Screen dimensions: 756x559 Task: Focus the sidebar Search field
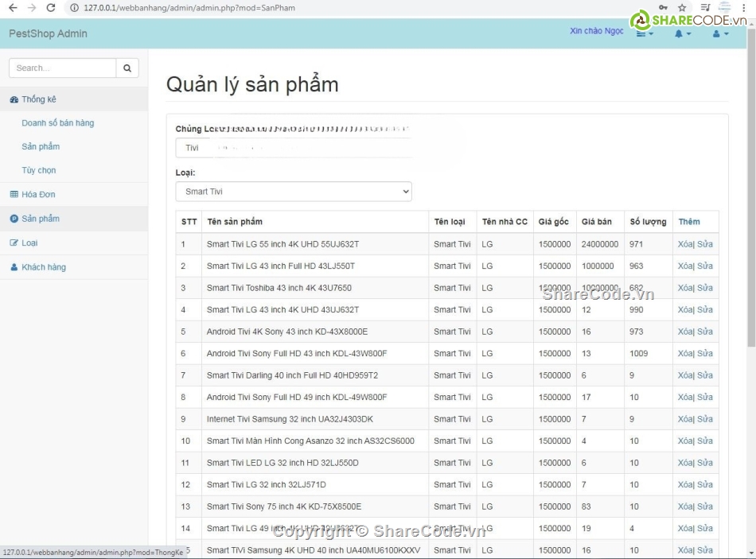click(63, 68)
